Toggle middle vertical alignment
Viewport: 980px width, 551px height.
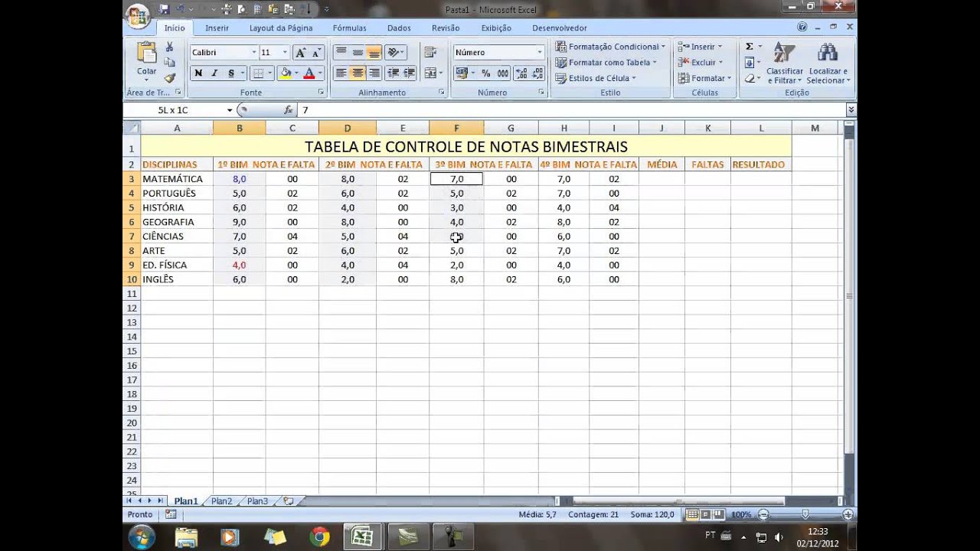(x=358, y=53)
